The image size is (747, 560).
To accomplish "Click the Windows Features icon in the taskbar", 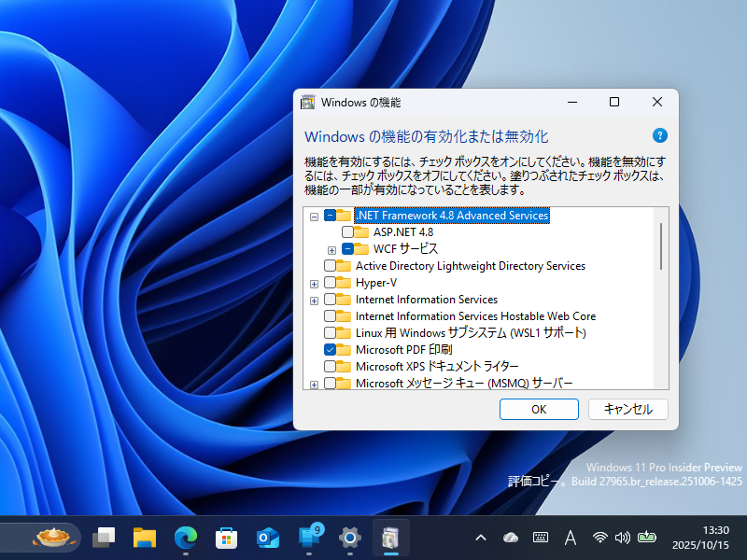I will click(x=390, y=538).
